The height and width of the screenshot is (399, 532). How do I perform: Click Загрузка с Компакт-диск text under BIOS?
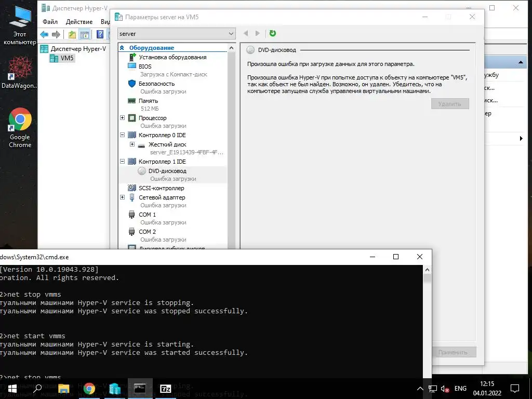pyautogui.click(x=174, y=74)
